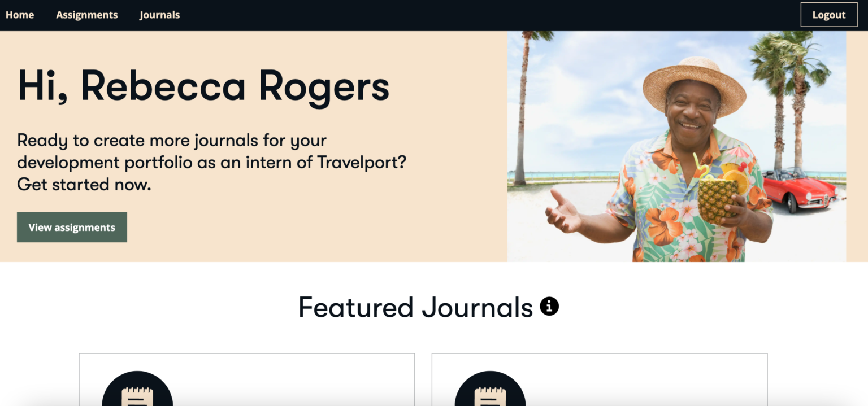
Task: Click the 'Hi, Rebecca Rogers' heading
Action: (203, 85)
